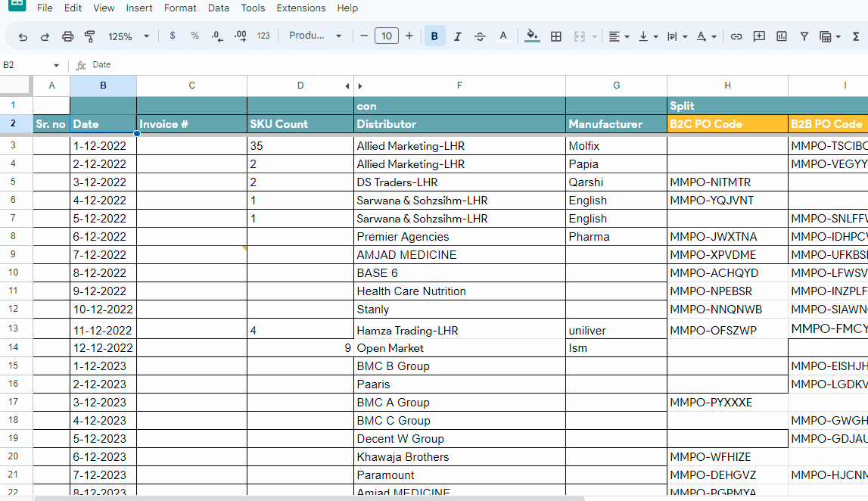Format as currency with dollar icon

point(173,36)
